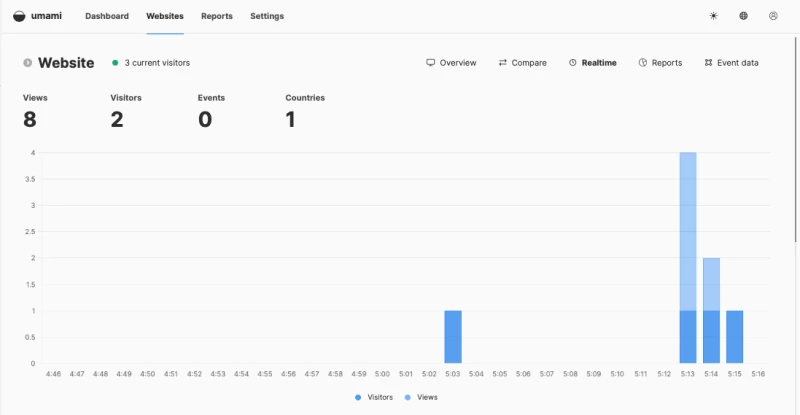Click the 5:03 visitors bar
800x415 pixels.
453,337
